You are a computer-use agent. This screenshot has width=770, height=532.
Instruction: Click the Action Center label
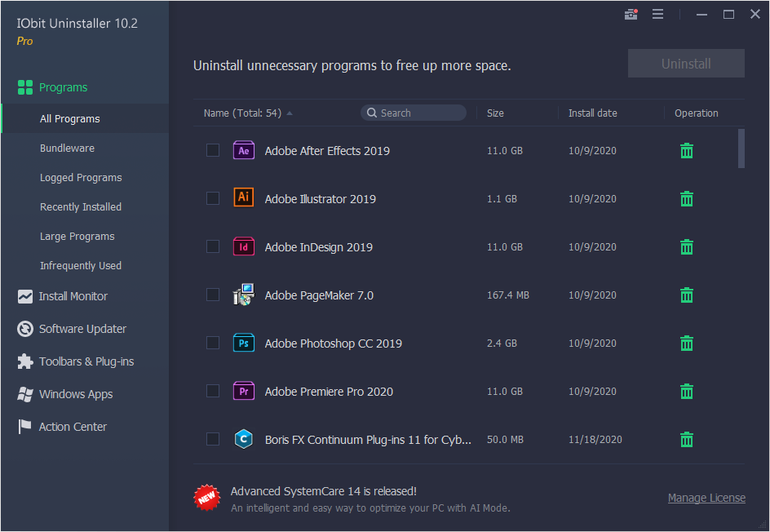click(73, 427)
